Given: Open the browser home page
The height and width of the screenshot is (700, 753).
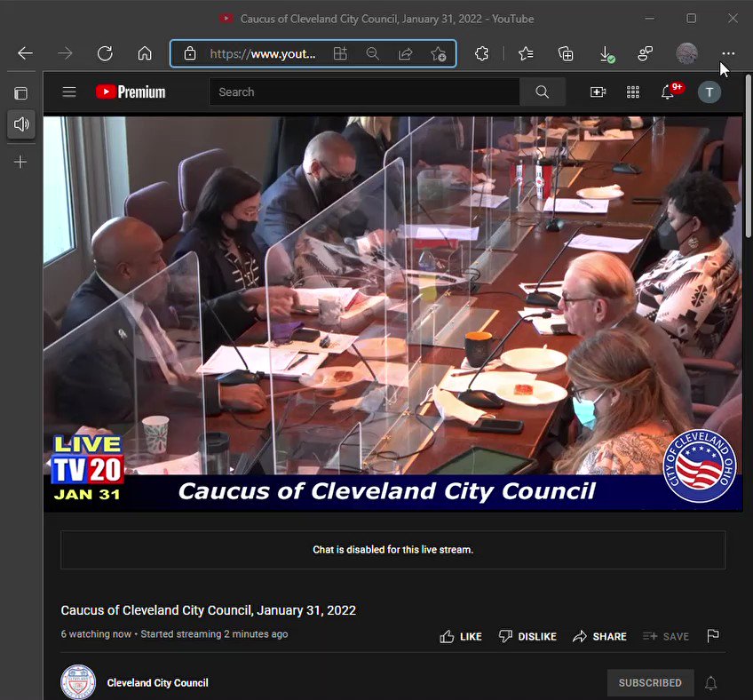Looking at the screenshot, I should point(145,53).
